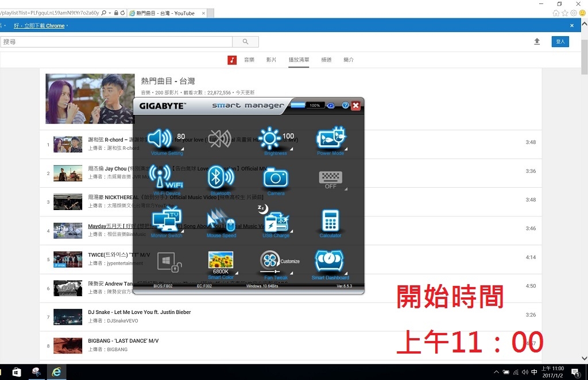Open the USB Charge icon

276,221
